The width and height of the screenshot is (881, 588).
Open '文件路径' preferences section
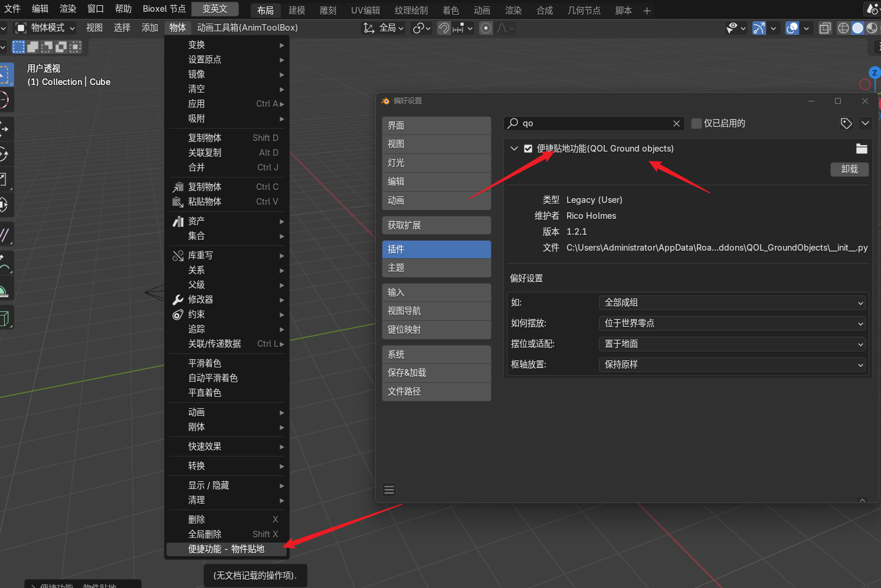pos(437,392)
